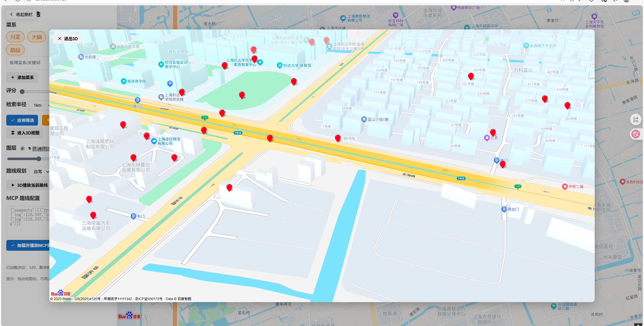Select the 普通图层 radio button

tap(22, 149)
